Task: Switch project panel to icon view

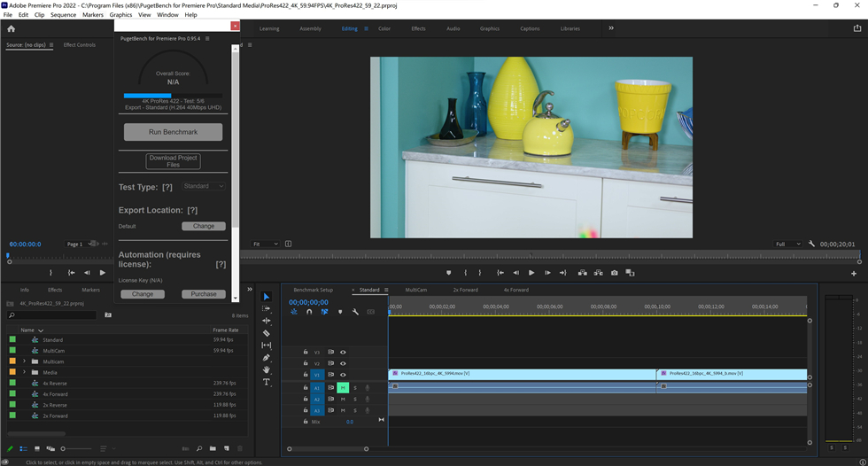Action: click(x=36, y=449)
